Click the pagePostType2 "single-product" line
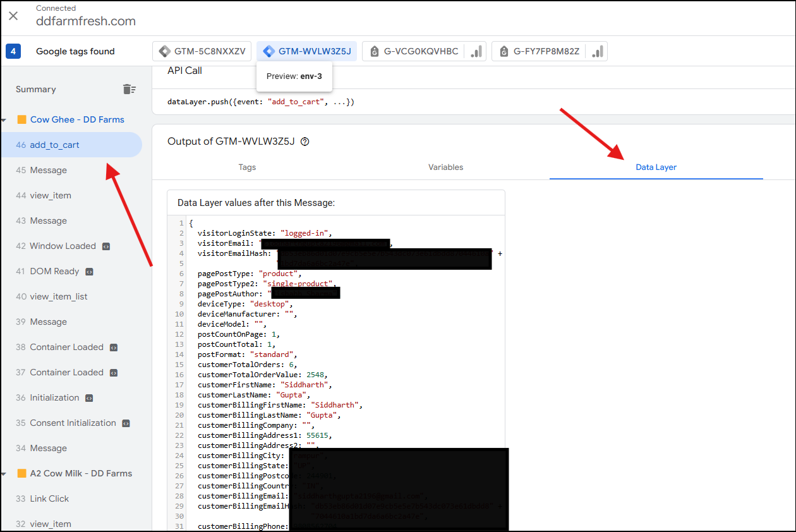 (267, 284)
